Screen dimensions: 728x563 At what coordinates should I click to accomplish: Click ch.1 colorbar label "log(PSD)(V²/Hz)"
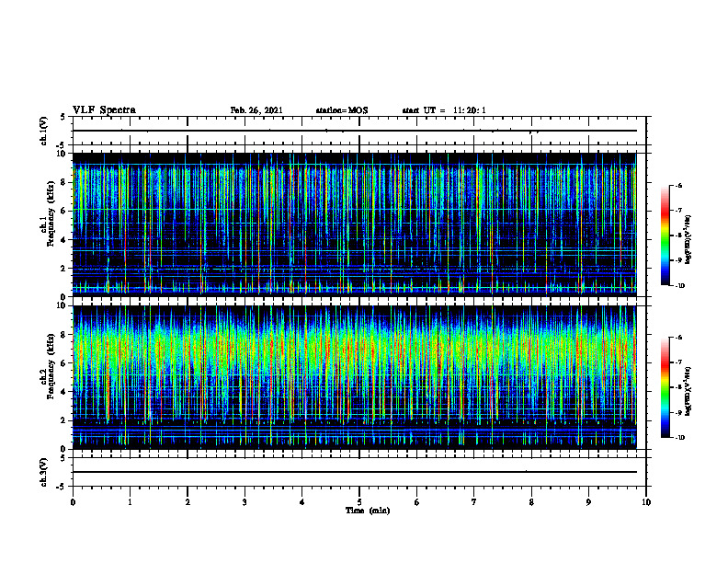688,239
